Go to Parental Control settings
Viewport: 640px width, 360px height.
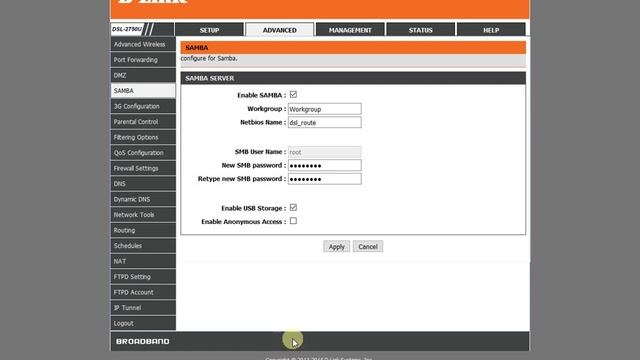143,122
